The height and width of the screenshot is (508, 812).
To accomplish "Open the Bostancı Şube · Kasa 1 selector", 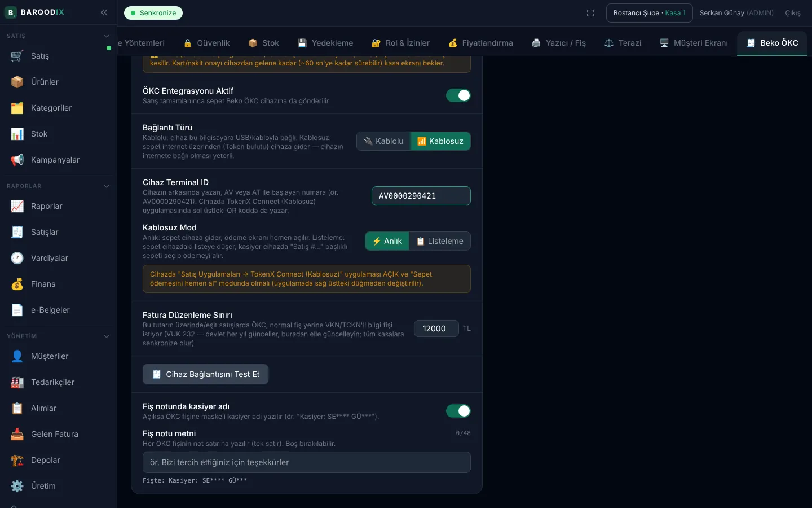I will (650, 13).
